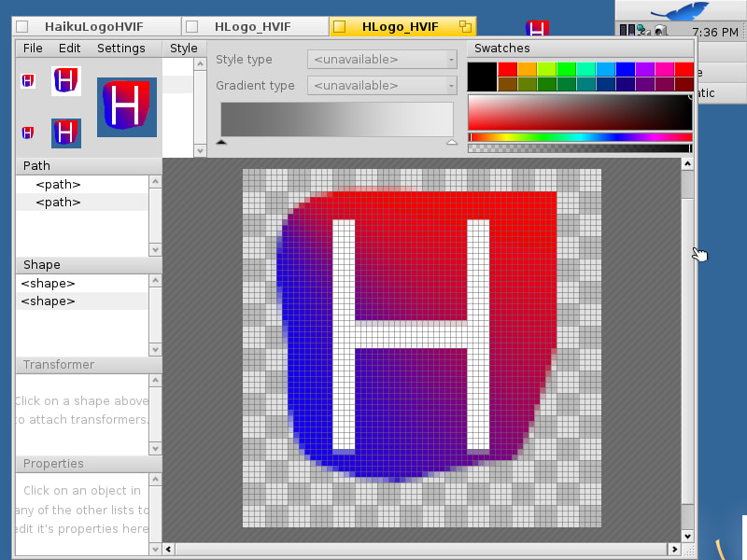The width and height of the screenshot is (747, 560).
Task: Click the HLogo_HVIF window zoom icon
Action: click(x=464, y=27)
